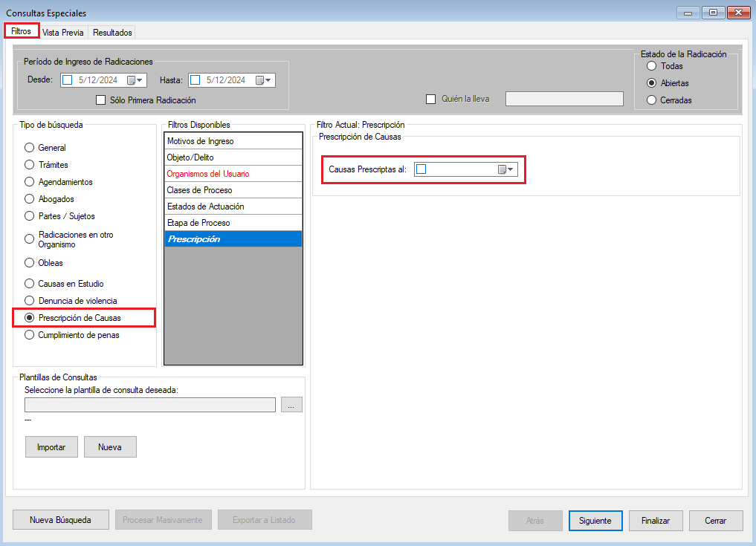
Task: Open the Resultados tab
Action: [x=112, y=33]
